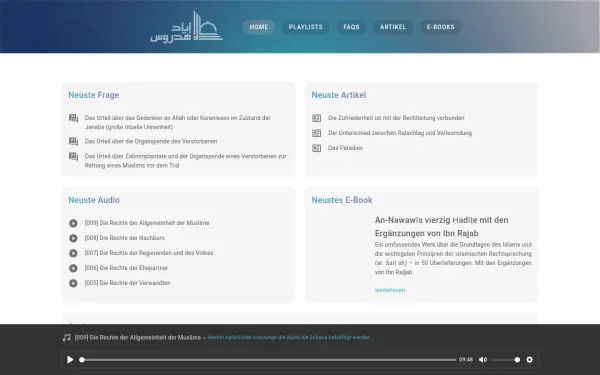The height and width of the screenshot is (375, 600).
Task: Click the site logo in header
Action: tap(186, 27)
